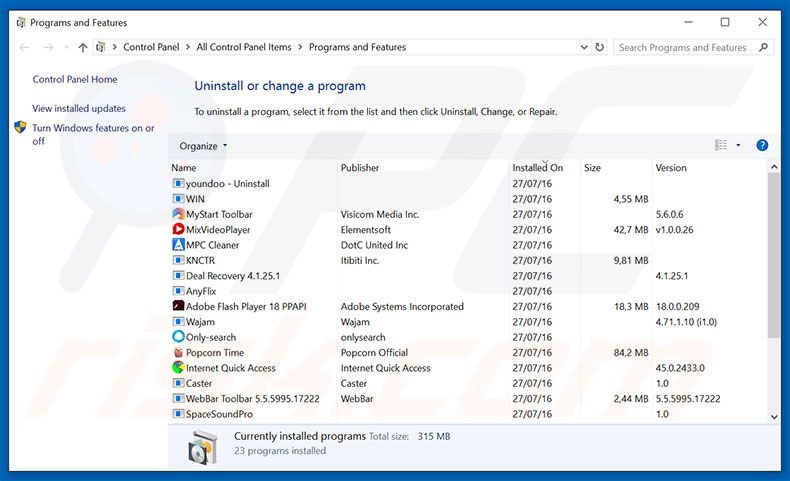The width and height of the screenshot is (790, 481).
Task: Click the installed programs summary icon
Action: click(x=203, y=447)
